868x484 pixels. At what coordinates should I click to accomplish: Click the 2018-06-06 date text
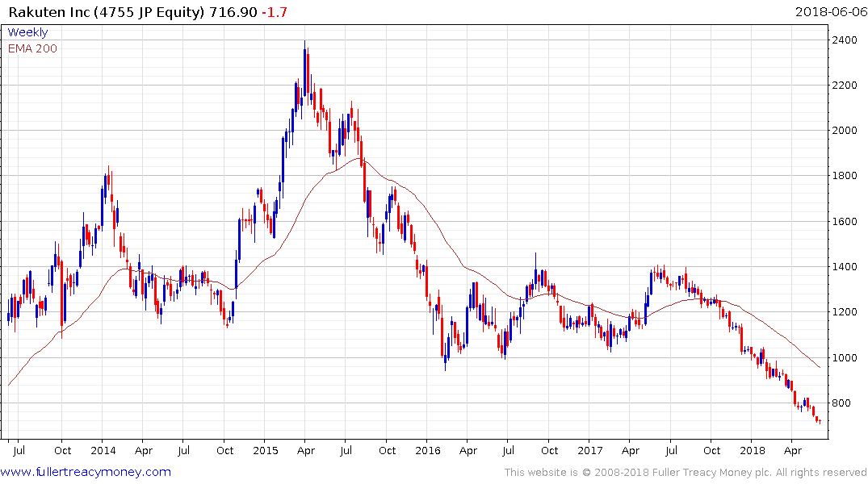(832, 12)
